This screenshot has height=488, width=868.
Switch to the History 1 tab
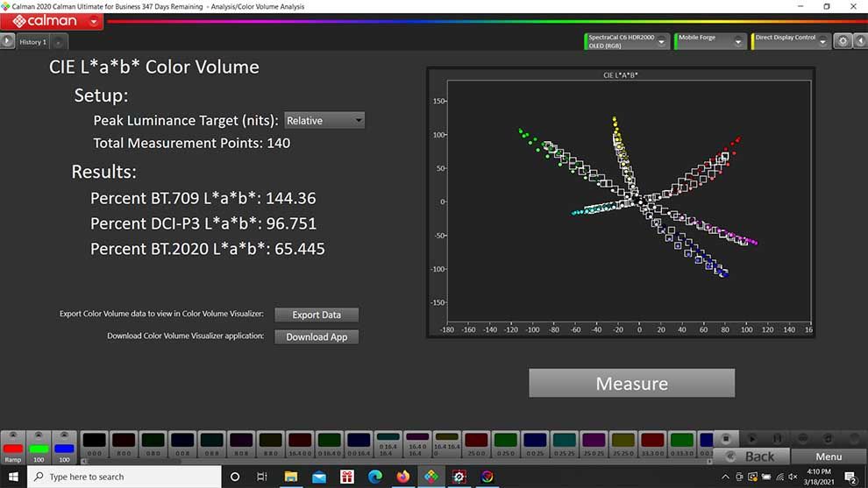click(x=32, y=42)
